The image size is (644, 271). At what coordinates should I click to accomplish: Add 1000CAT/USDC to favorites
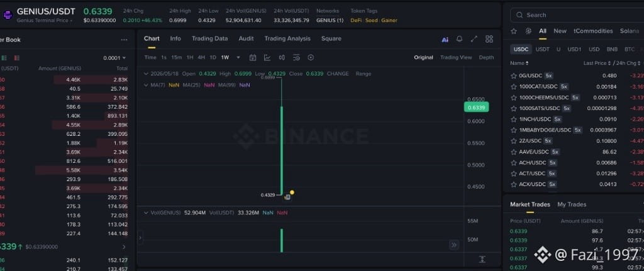pos(513,87)
